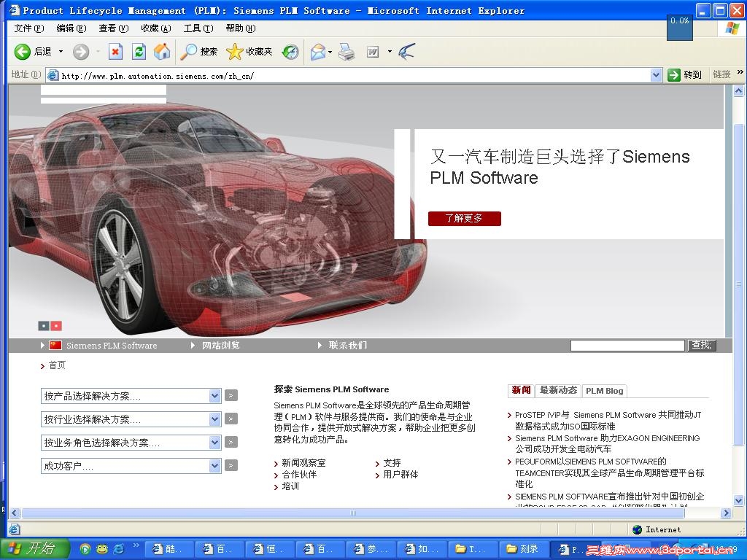Open the 合作伙伴 link
Screen dimensions: 747x560
299,474
